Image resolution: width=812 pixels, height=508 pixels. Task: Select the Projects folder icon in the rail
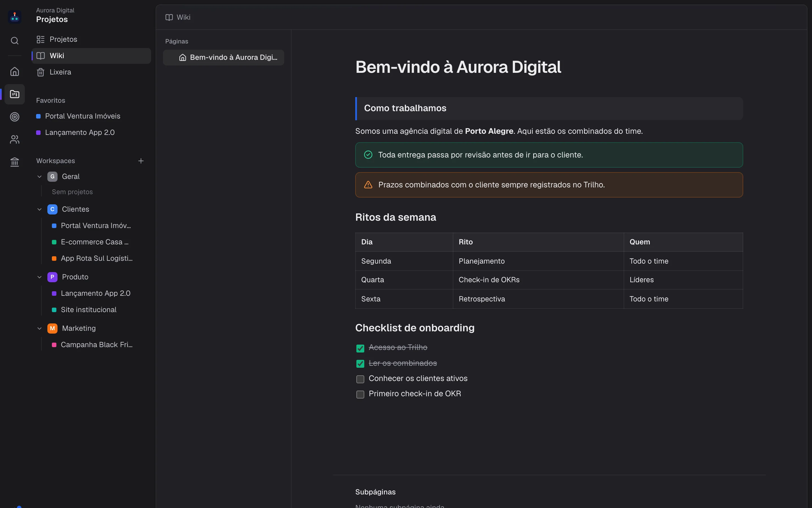[x=14, y=94]
